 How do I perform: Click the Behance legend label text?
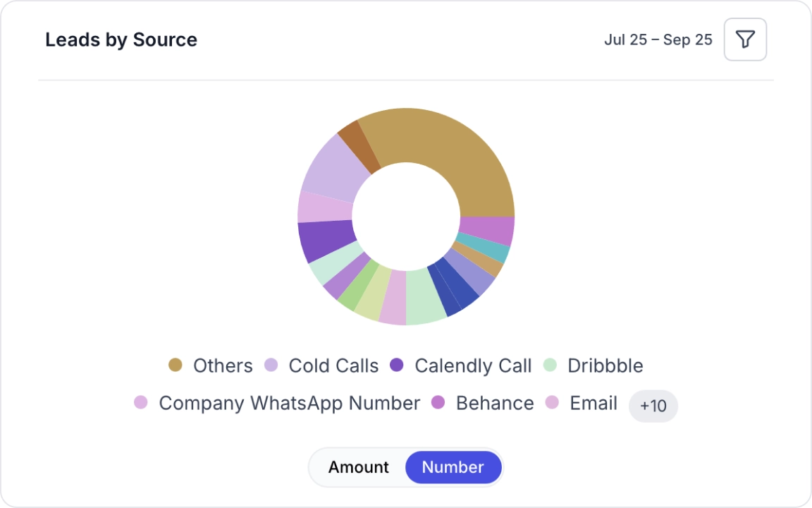point(495,403)
